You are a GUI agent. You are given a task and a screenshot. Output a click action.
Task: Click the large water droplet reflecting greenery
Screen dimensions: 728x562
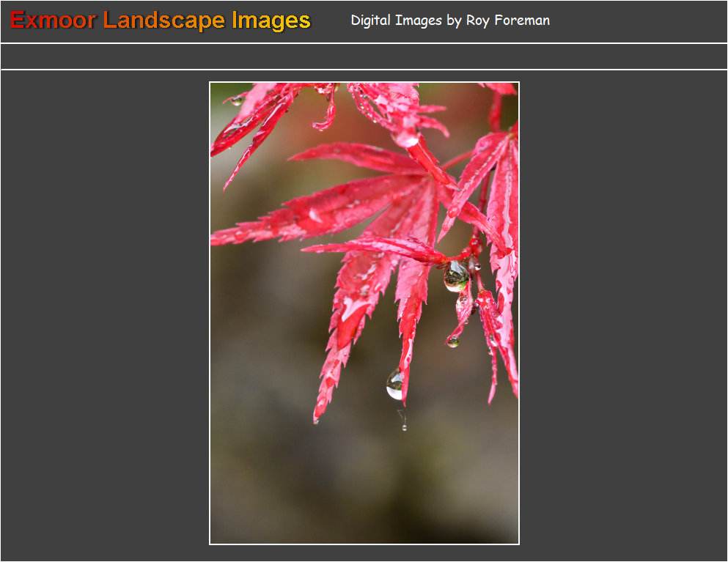coord(455,277)
